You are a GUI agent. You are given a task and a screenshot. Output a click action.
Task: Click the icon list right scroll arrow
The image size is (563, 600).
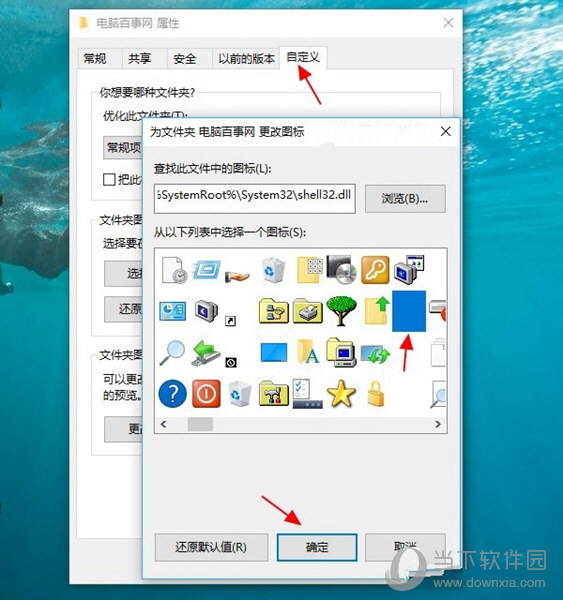[438, 424]
